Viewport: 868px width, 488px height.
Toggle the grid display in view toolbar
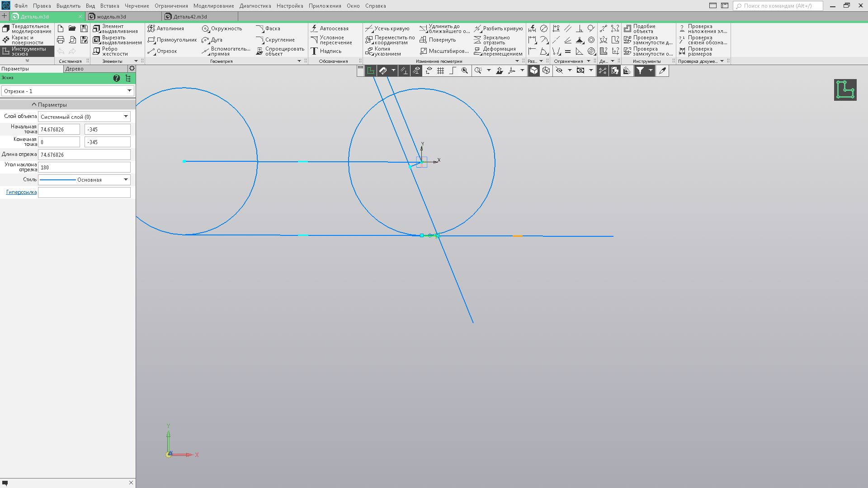pyautogui.click(x=440, y=70)
